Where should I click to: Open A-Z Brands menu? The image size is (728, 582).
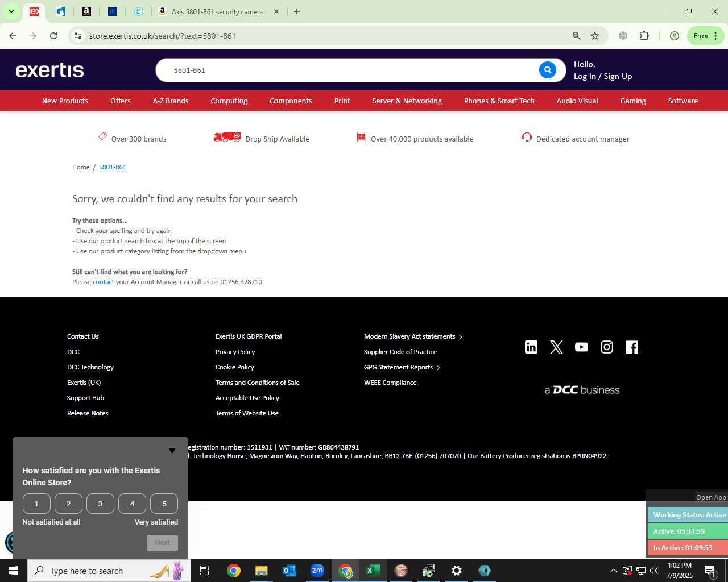tap(171, 101)
